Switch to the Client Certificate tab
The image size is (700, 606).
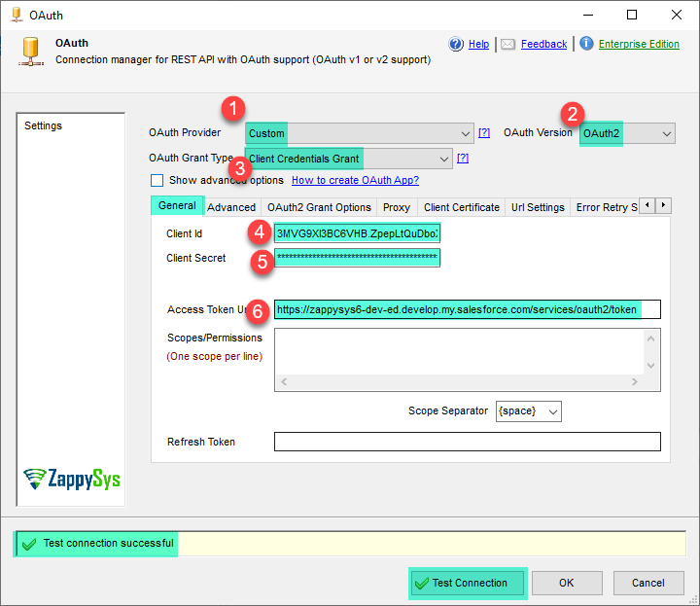(462, 207)
